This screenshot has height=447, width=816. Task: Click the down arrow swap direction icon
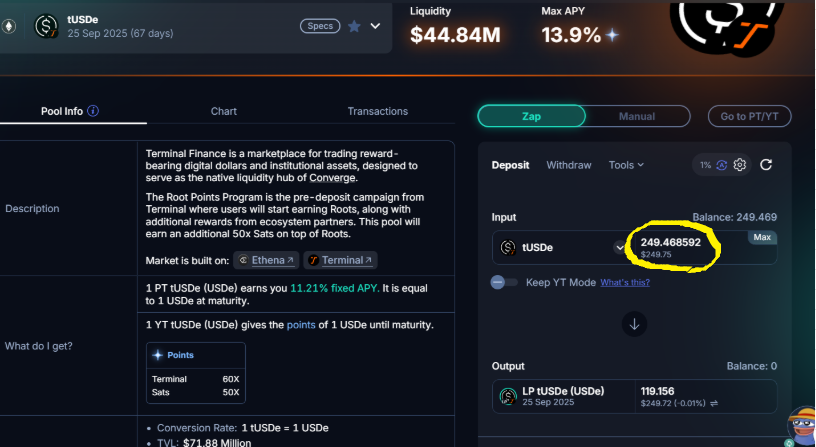point(634,324)
